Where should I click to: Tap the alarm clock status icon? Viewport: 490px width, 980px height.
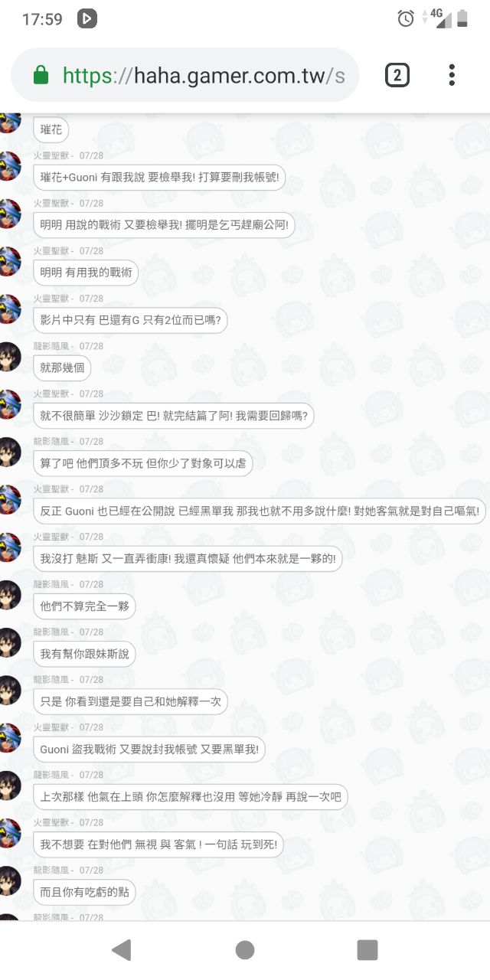(406, 18)
